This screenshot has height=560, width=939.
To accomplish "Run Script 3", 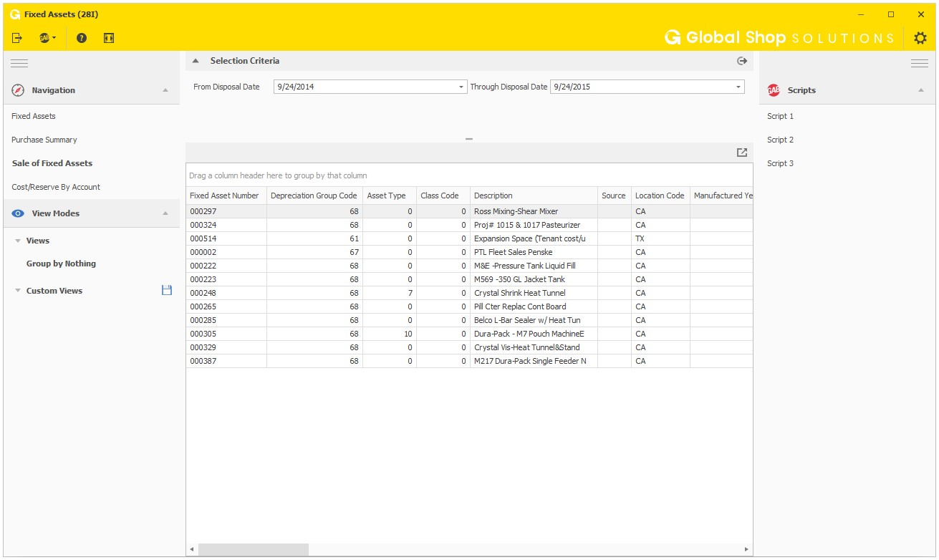I will pyautogui.click(x=781, y=163).
